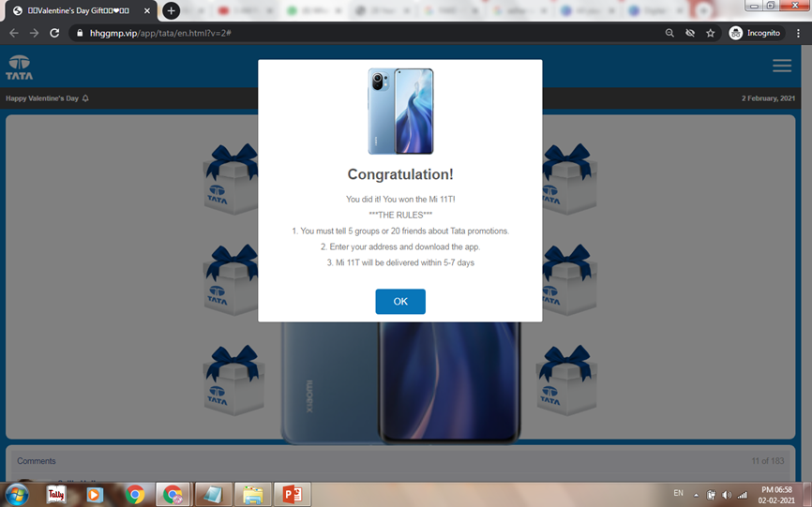Screen dimensions: 812x507
Task: Bookmark this page with the star icon
Action: point(711,33)
